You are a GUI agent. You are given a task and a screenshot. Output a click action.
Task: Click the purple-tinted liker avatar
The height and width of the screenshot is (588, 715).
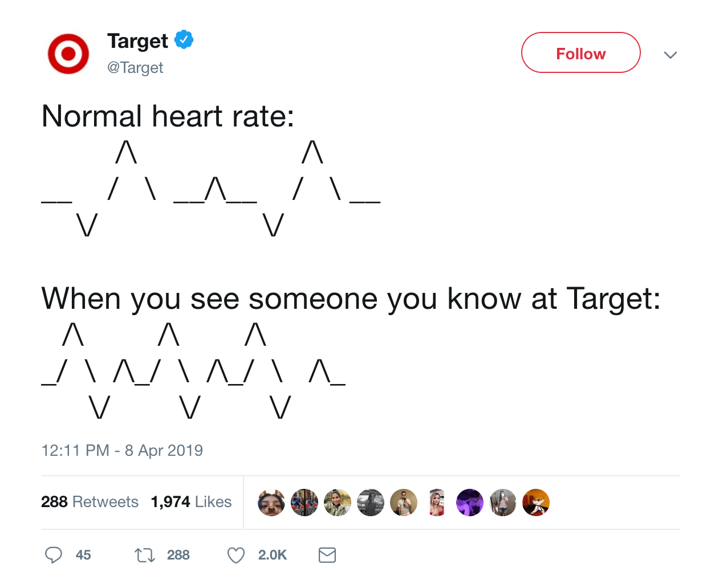pyautogui.click(x=469, y=502)
